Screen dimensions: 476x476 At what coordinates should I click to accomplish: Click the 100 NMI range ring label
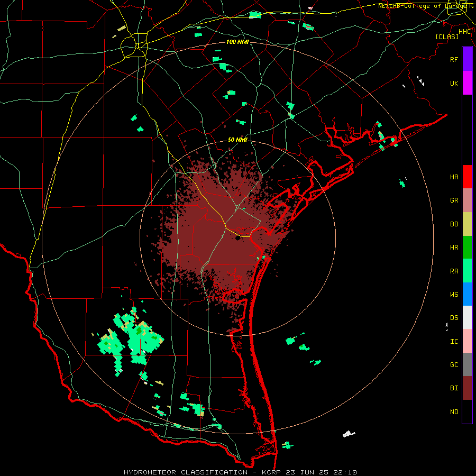(x=237, y=42)
